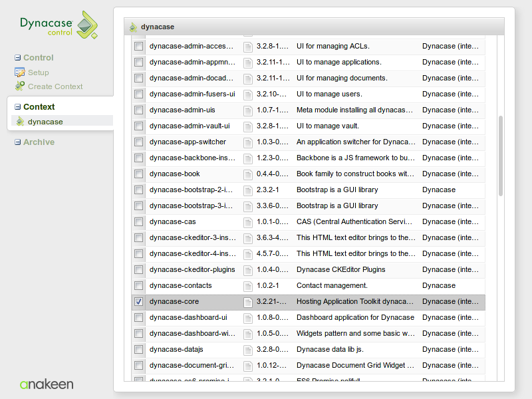The image size is (532, 399).
Task: Check the dynacase-admin-acces module checkbox
Action: (138, 46)
